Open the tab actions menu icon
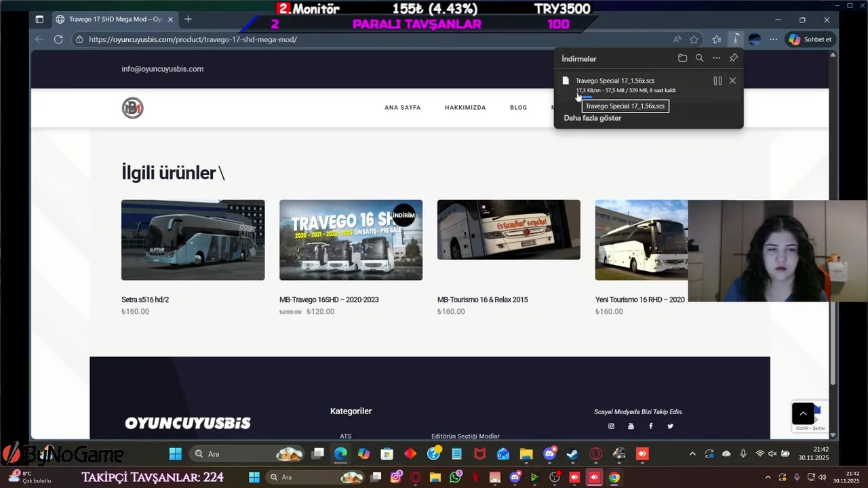The height and width of the screenshot is (488, 868). [x=39, y=19]
